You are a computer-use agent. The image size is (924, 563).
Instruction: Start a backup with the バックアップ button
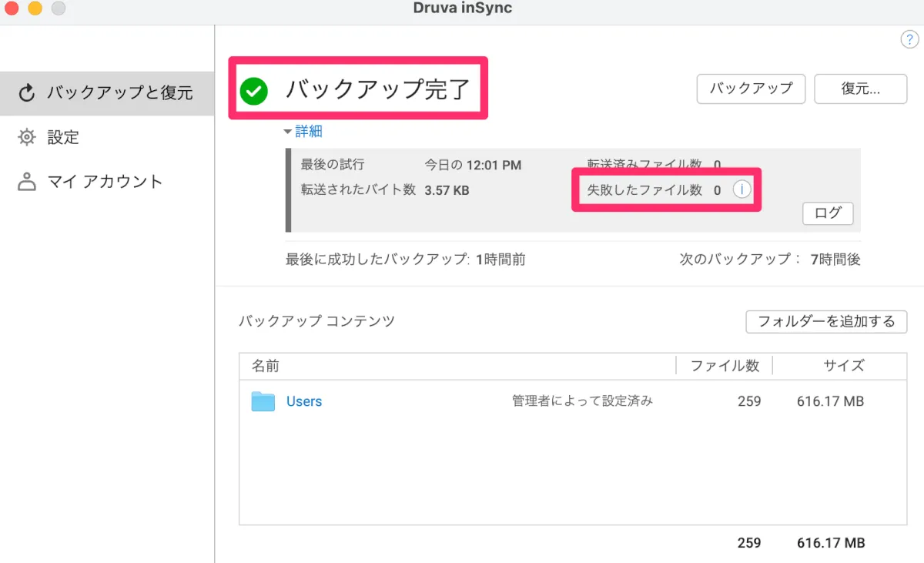[750, 89]
